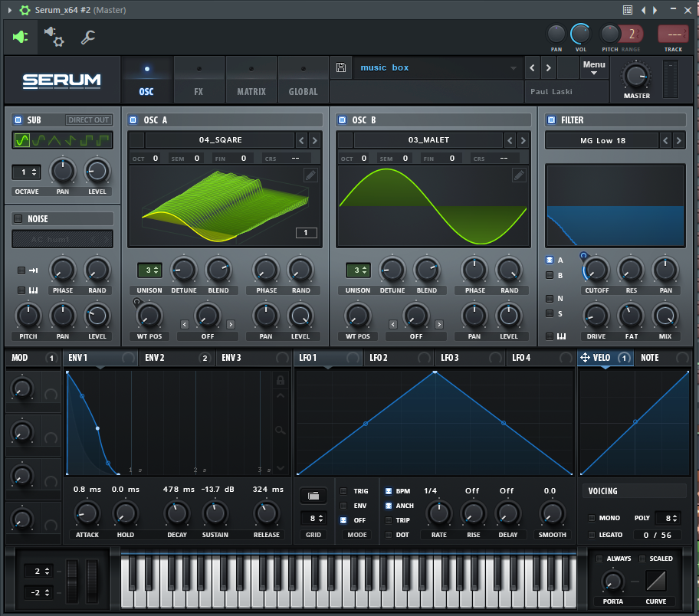699x616 pixels.
Task: Click the plugin power plug icon
Action: coord(21,37)
